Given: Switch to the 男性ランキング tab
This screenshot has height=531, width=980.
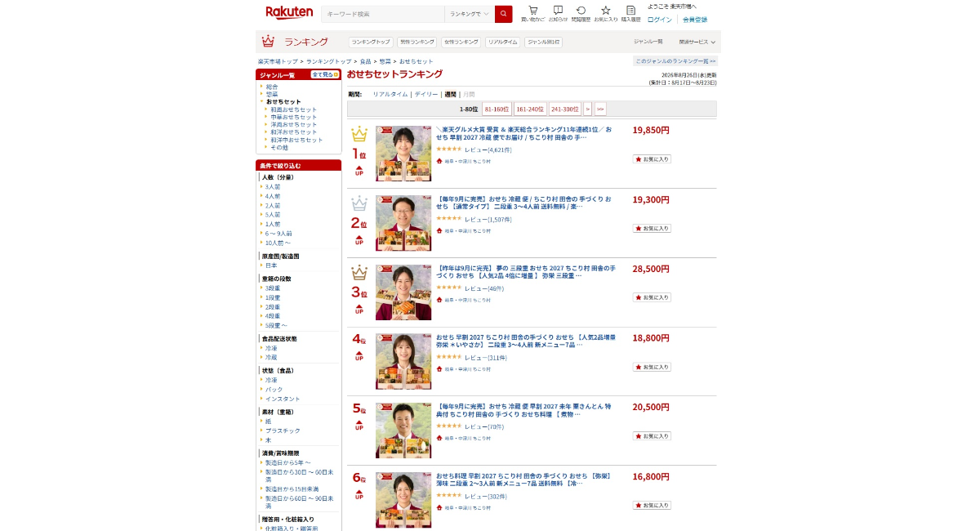Looking at the screenshot, I should tap(417, 42).
